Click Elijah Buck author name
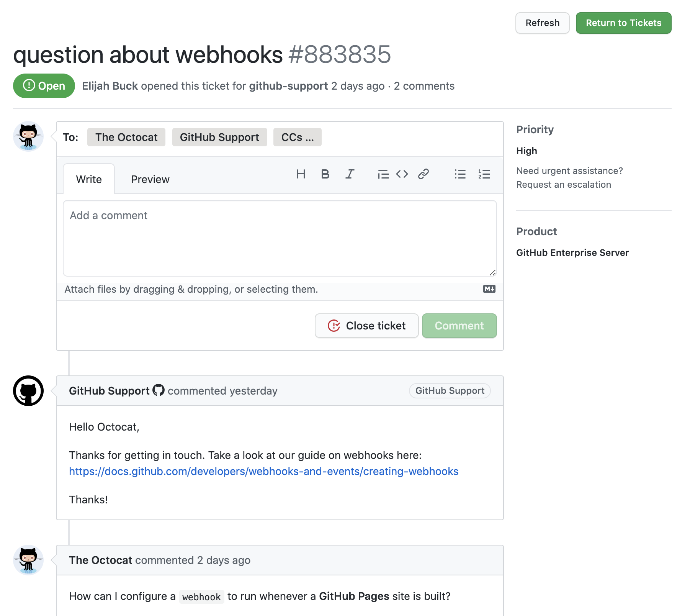This screenshot has height=616, width=677. (110, 86)
